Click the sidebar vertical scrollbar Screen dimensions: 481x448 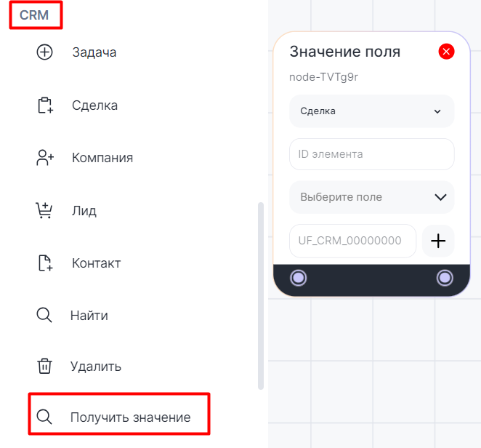coord(261,295)
